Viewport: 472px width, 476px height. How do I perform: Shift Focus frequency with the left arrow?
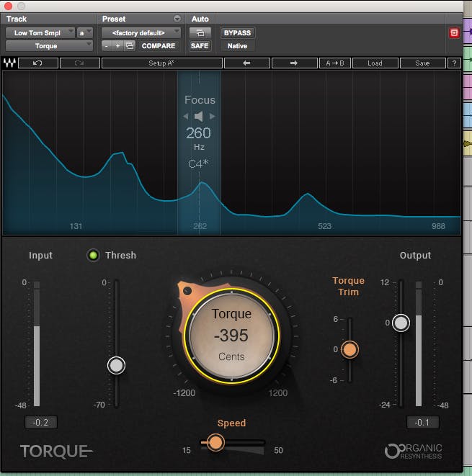(x=185, y=116)
